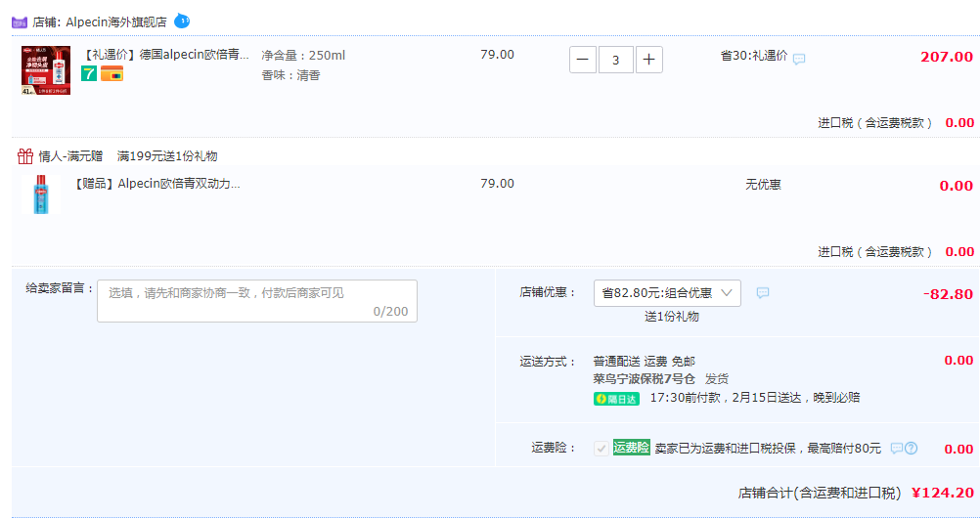This screenshot has height=518, width=980.
Task: Open the 省82.80元:组合优惠 dropdown
Action: tap(667, 293)
